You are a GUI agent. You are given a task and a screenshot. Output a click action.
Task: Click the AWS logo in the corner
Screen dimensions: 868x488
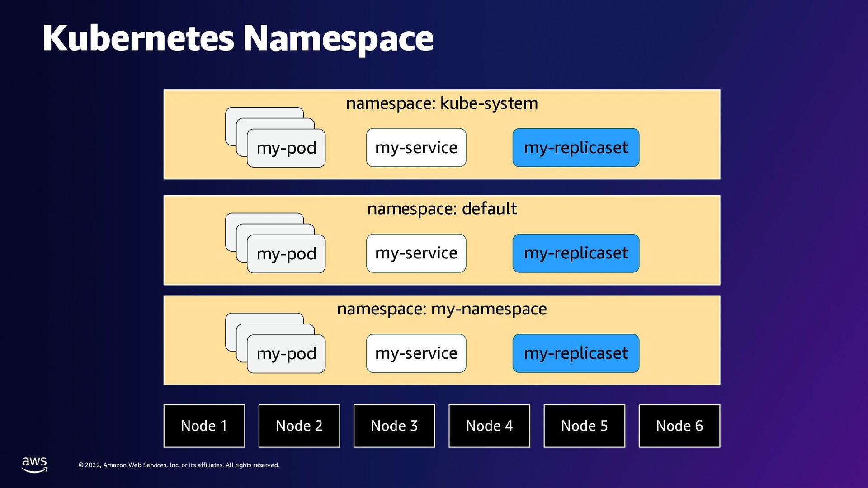[x=34, y=464]
